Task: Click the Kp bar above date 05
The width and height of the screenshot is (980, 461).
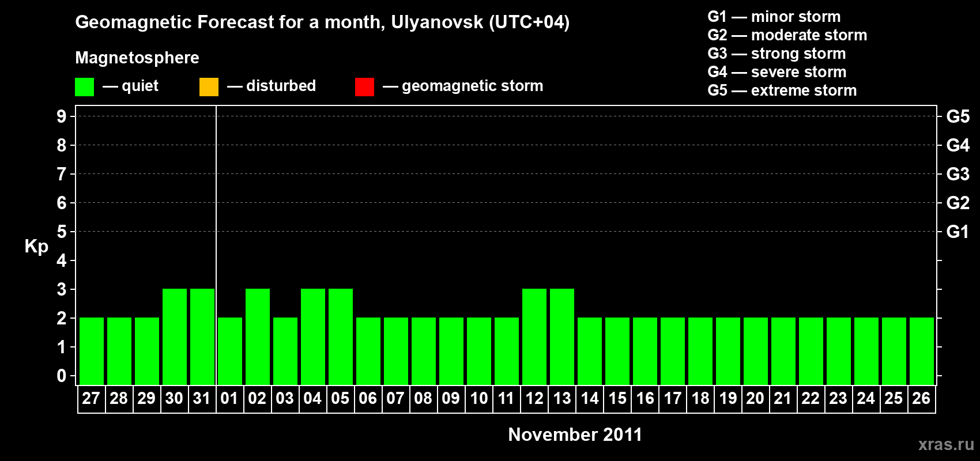Action: tap(341, 337)
